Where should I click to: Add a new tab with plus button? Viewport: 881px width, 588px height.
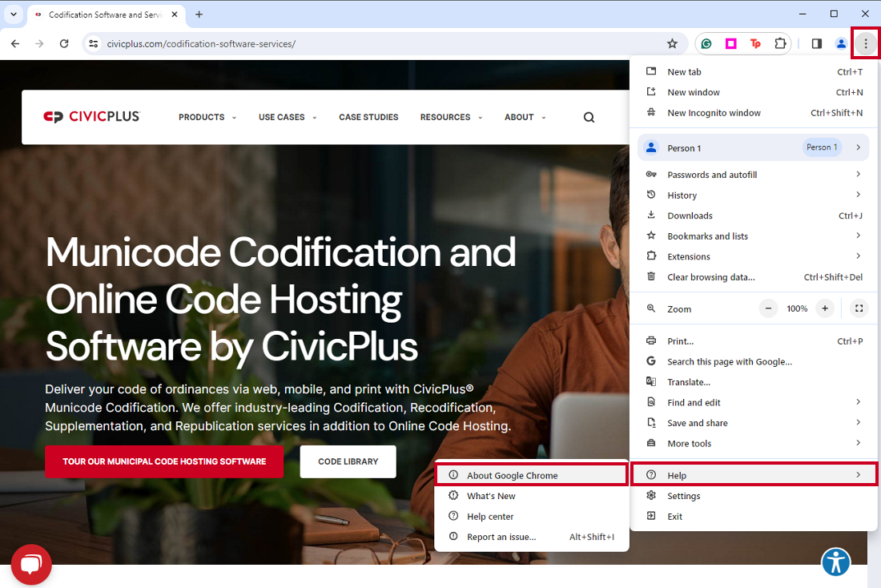pyautogui.click(x=199, y=14)
